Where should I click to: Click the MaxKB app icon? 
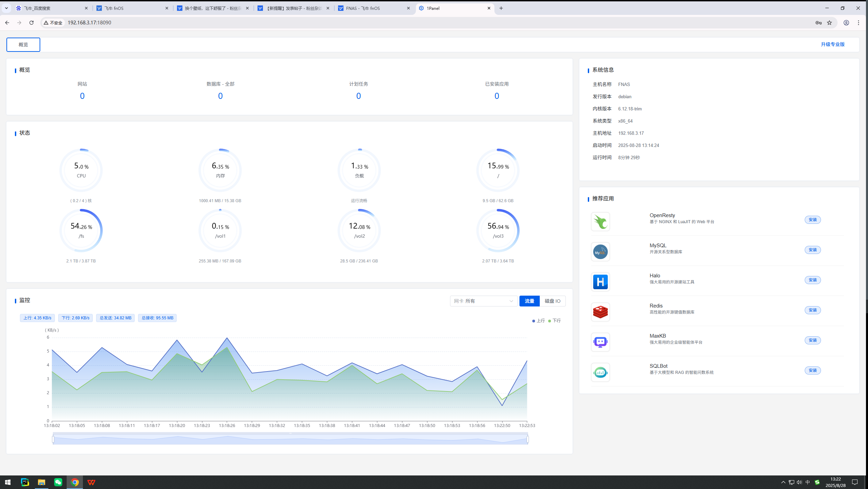(x=600, y=342)
